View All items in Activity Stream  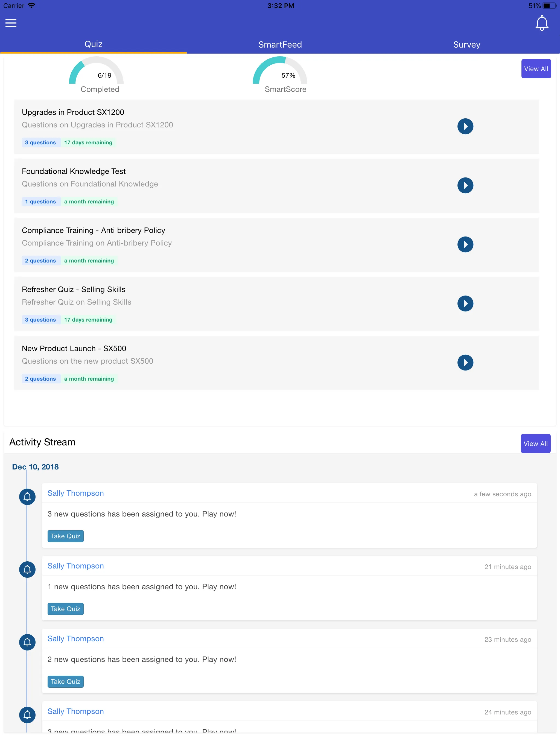point(535,443)
